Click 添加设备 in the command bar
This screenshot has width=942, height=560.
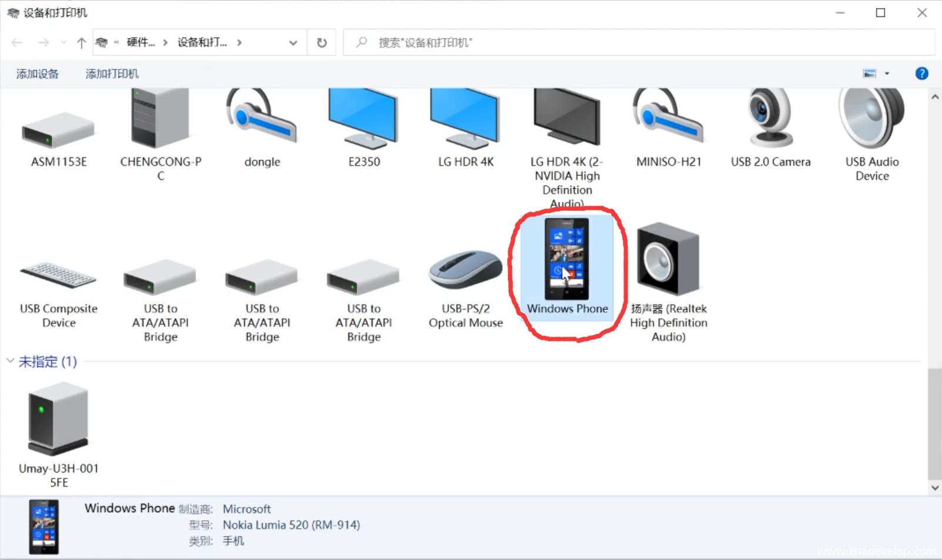click(38, 74)
